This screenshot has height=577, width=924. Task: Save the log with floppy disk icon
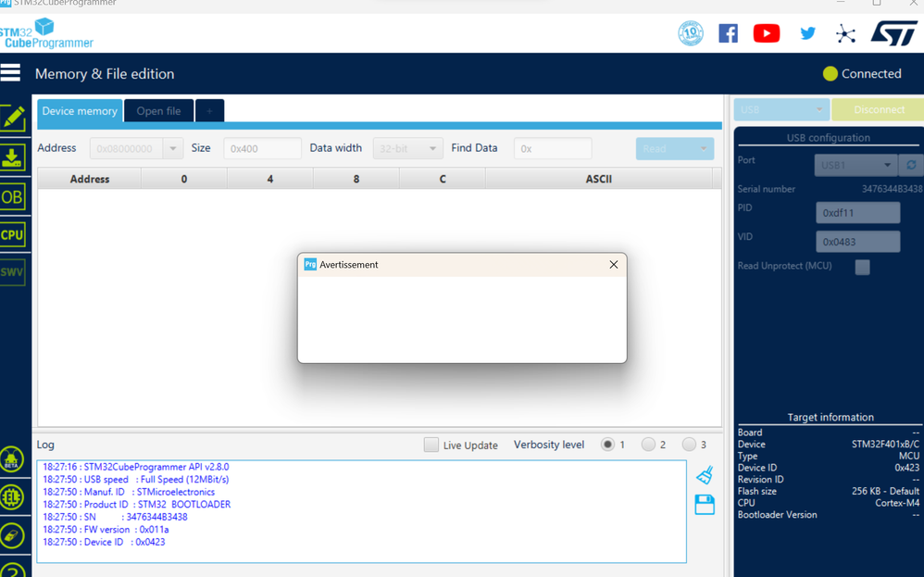705,505
